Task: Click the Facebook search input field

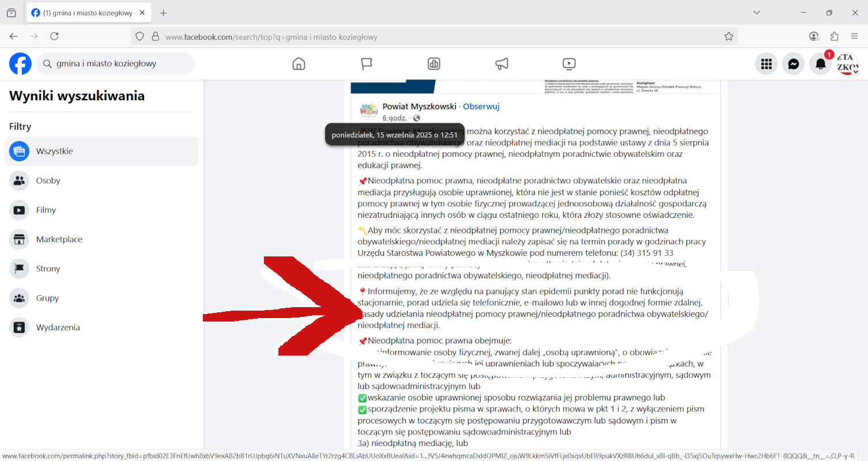Action: (121, 64)
